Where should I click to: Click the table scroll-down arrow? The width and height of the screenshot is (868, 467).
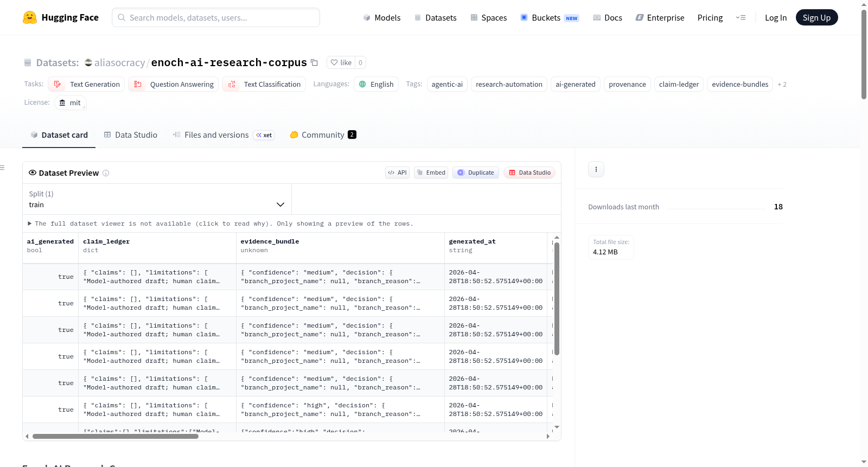click(x=557, y=427)
